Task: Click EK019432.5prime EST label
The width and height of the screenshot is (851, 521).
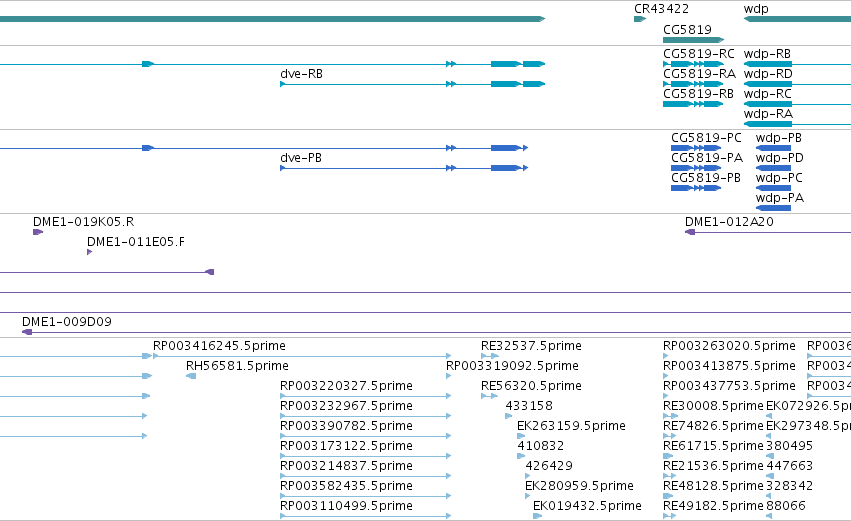Action: (587, 506)
